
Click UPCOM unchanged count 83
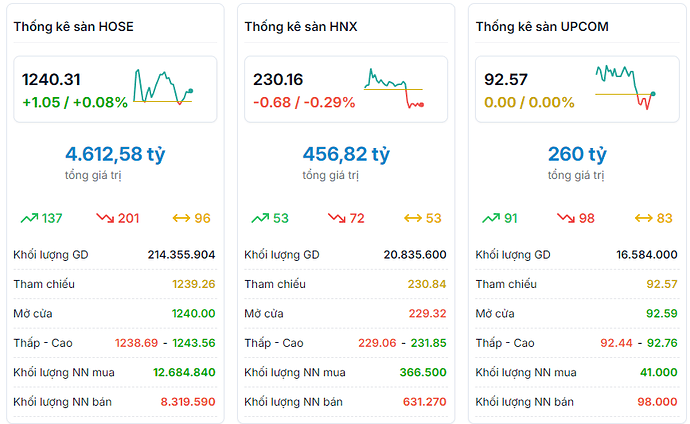[664, 219]
